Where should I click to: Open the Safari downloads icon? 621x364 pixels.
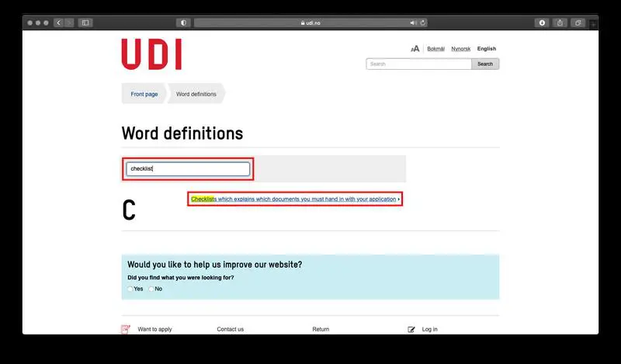(542, 23)
